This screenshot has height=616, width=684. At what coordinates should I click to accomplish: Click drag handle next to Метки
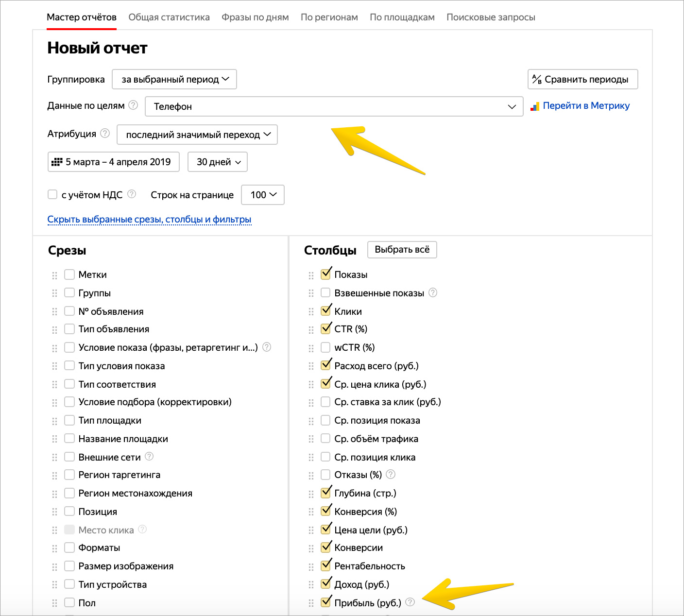click(54, 275)
